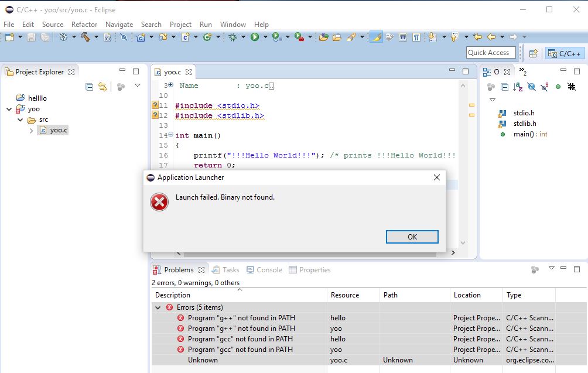
Task: Select main() : int in Outline
Action: (x=530, y=134)
